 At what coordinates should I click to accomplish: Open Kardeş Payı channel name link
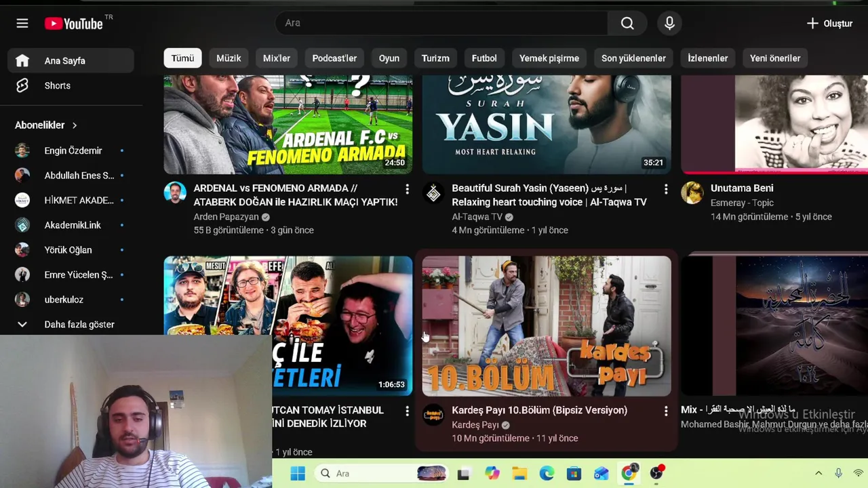[x=475, y=425]
